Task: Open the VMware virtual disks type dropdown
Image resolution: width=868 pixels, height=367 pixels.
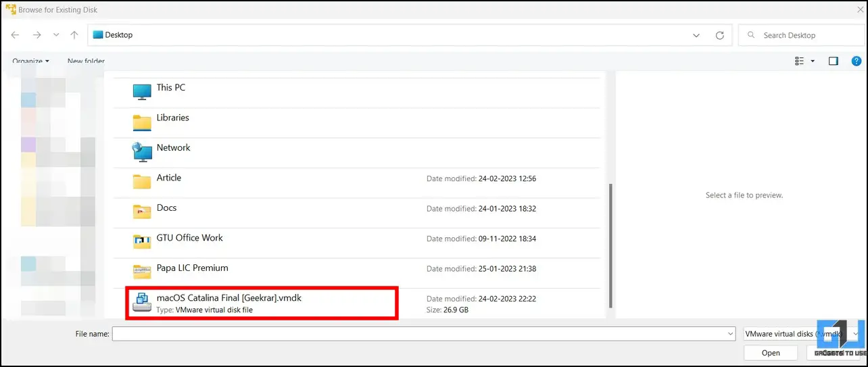Action: point(802,334)
